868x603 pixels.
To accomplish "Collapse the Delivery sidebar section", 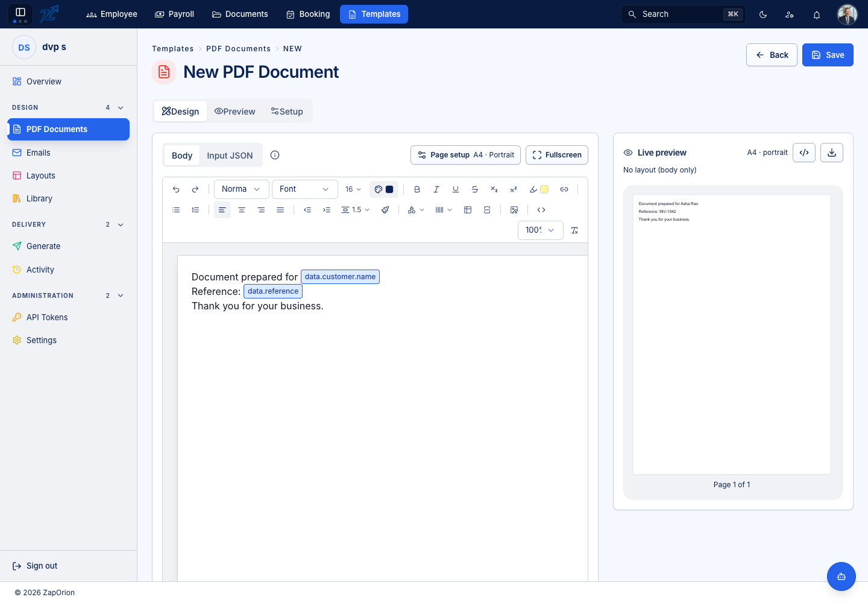I will coord(121,225).
